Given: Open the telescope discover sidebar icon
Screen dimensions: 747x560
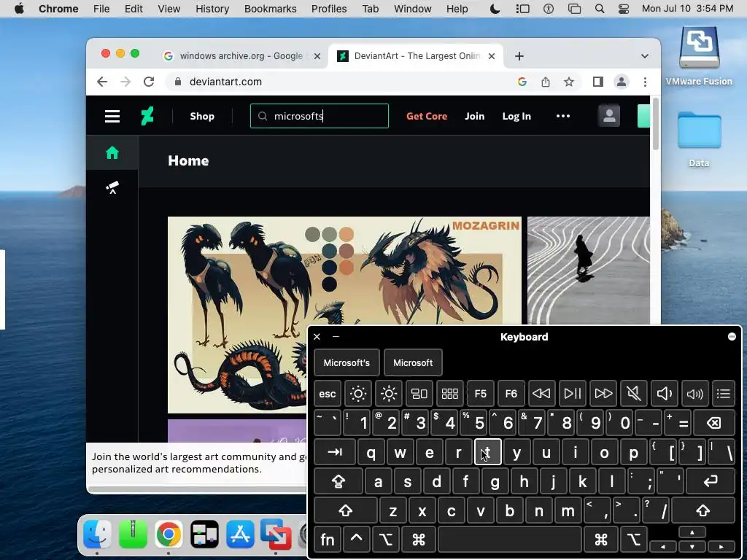Looking at the screenshot, I should [x=112, y=187].
